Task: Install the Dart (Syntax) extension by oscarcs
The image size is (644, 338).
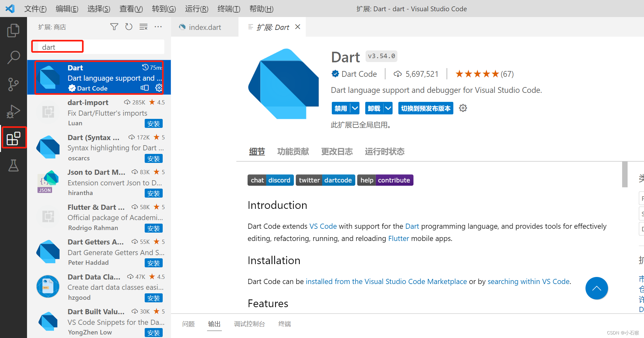Action: 154,159
